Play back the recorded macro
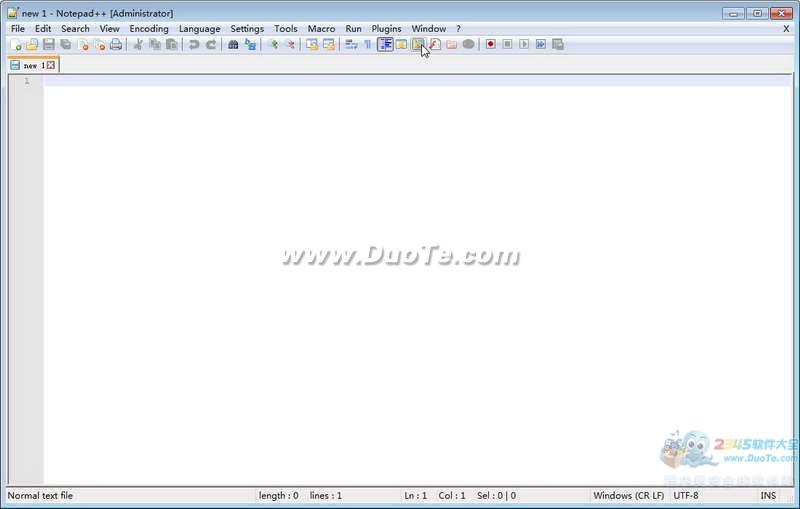 pyautogui.click(x=524, y=45)
